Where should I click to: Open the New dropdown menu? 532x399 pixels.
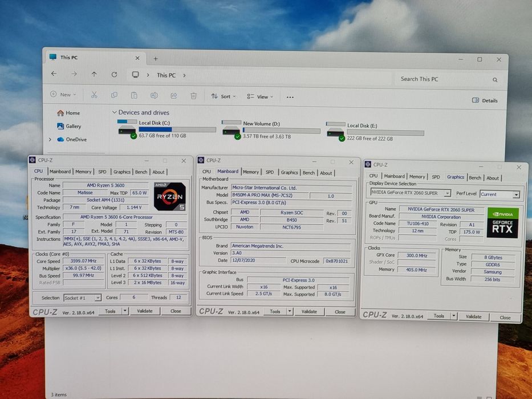pyautogui.click(x=63, y=95)
